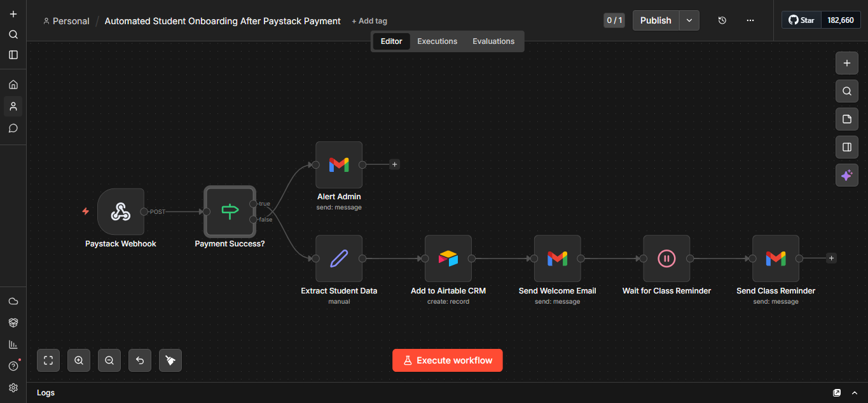Open the help question mark icon

(13, 366)
